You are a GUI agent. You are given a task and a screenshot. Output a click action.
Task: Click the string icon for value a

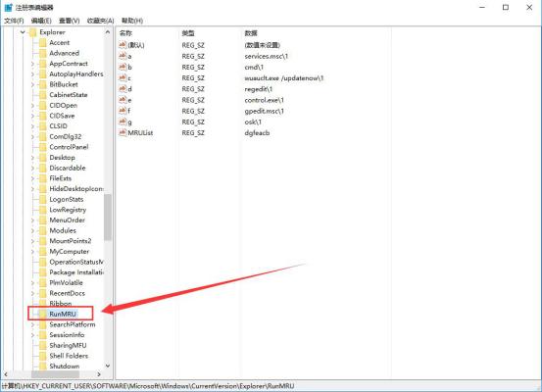coord(123,56)
